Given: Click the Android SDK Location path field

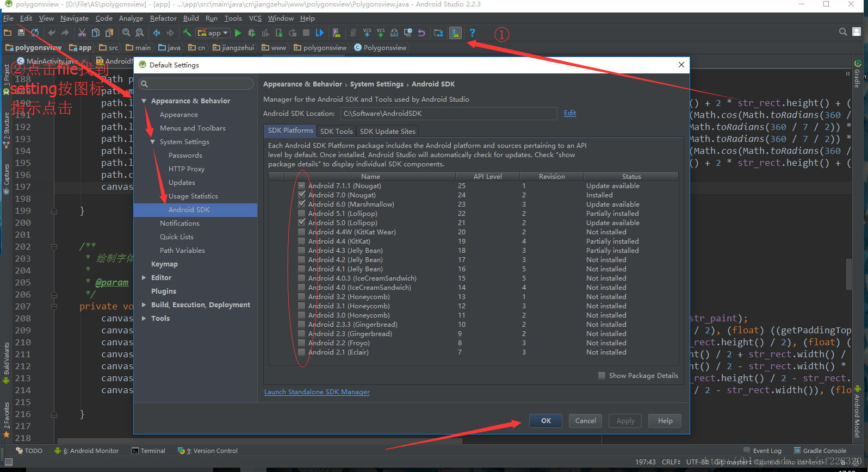Looking at the screenshot, I should tap(449, 114).
